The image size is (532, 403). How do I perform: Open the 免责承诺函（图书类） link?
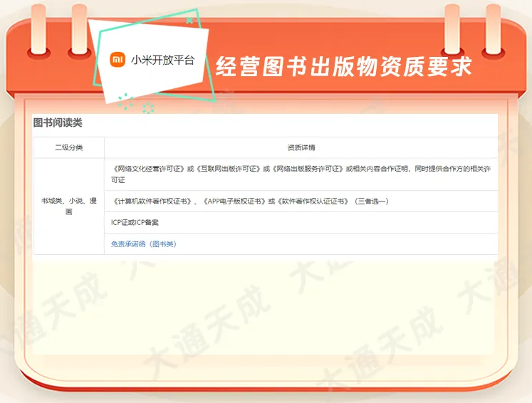[143, 244]
